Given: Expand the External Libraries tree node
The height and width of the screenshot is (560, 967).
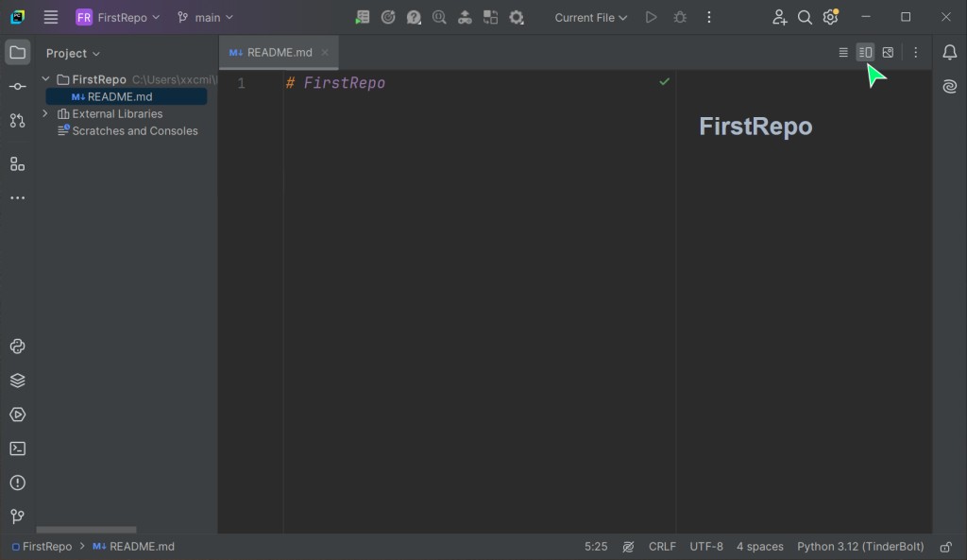Looking at the screenshot, I should (x=45, y=113).
